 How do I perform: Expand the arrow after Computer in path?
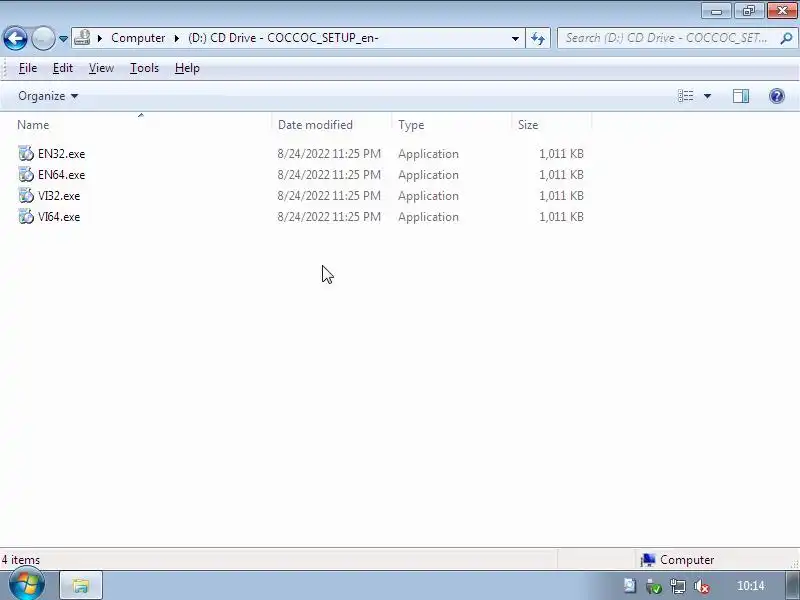(177, 38)
